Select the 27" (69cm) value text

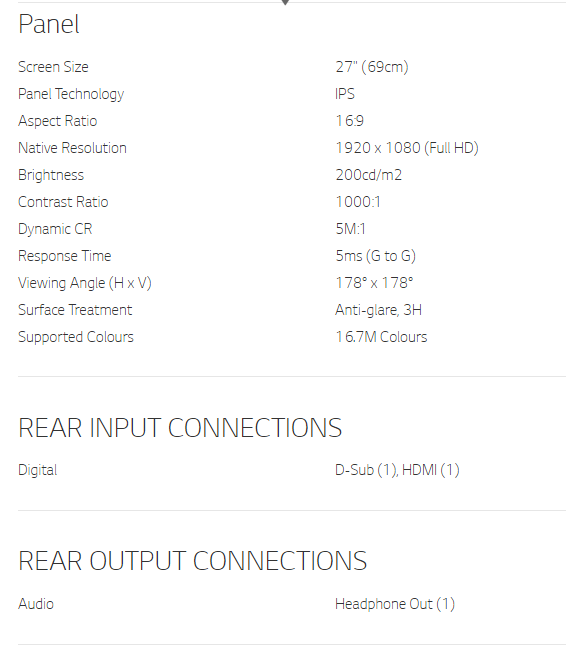372,67
